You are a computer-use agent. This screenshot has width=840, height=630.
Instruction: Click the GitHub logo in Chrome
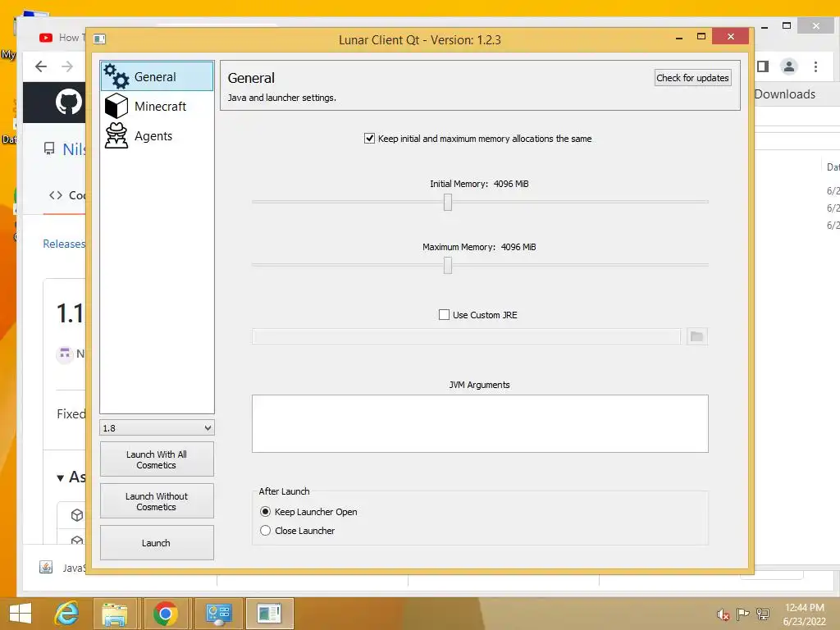pos(69,103)
